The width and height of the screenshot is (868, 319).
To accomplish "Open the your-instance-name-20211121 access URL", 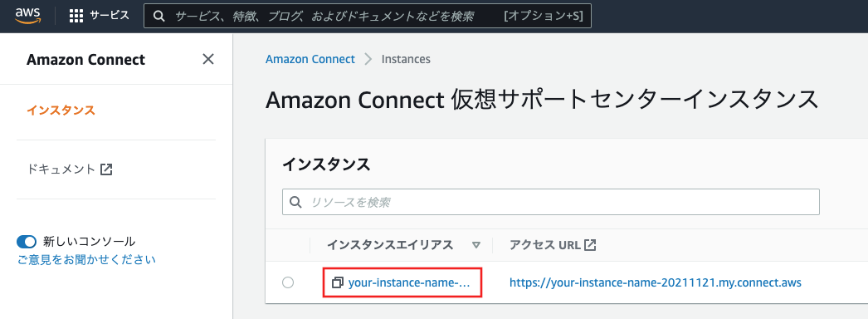I will (x=656, y=283).
